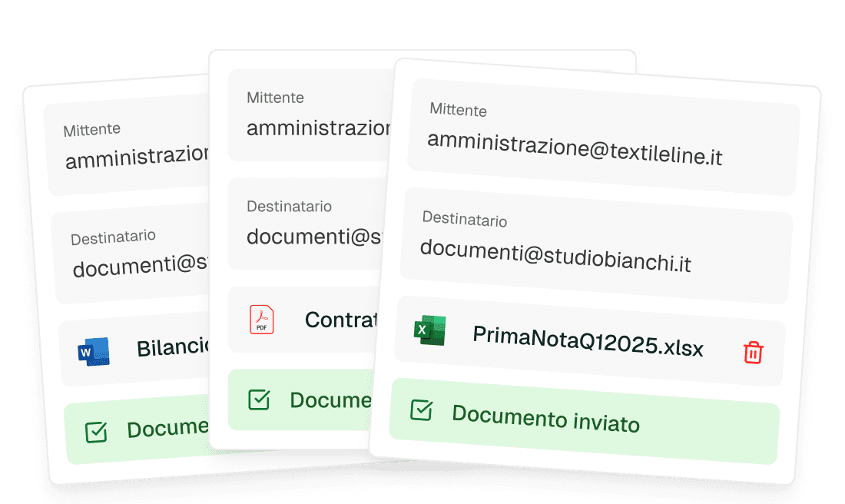
Task: Click the green status banner on middle card
Action: (301, 400)
